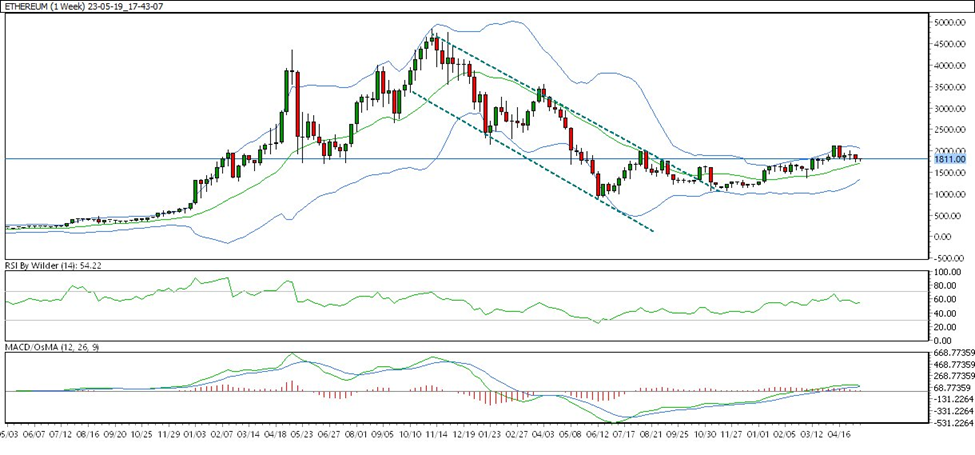Viewport: 975px width, 455px height.
Task: Click the 4500.00 price axis label
Action: 949,45
